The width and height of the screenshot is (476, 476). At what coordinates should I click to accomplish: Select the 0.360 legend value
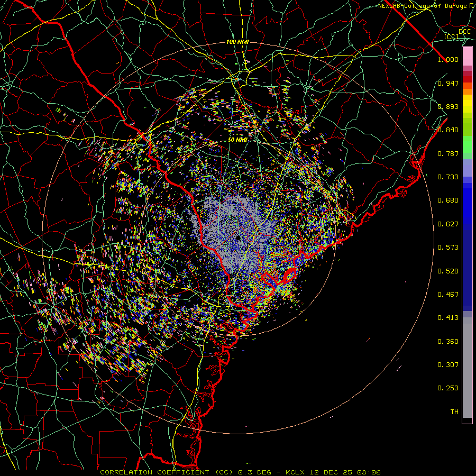tap(448, 342)
